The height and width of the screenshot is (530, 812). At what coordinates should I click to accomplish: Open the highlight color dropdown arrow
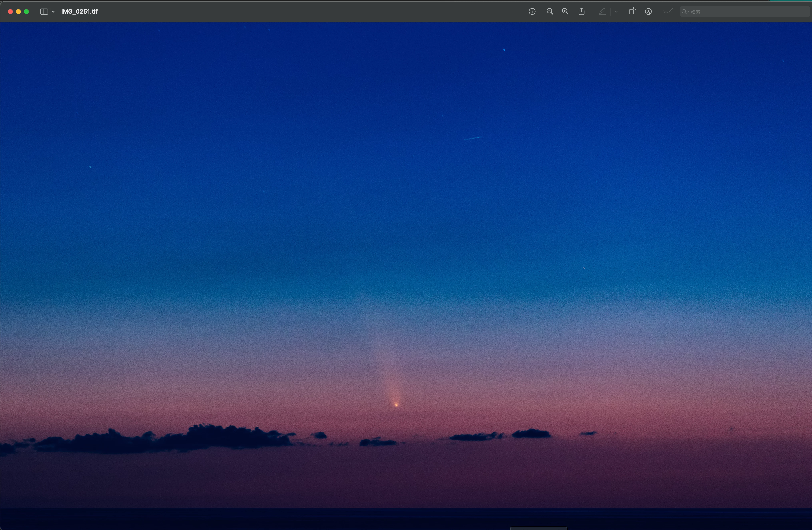(x=616, y=12)
